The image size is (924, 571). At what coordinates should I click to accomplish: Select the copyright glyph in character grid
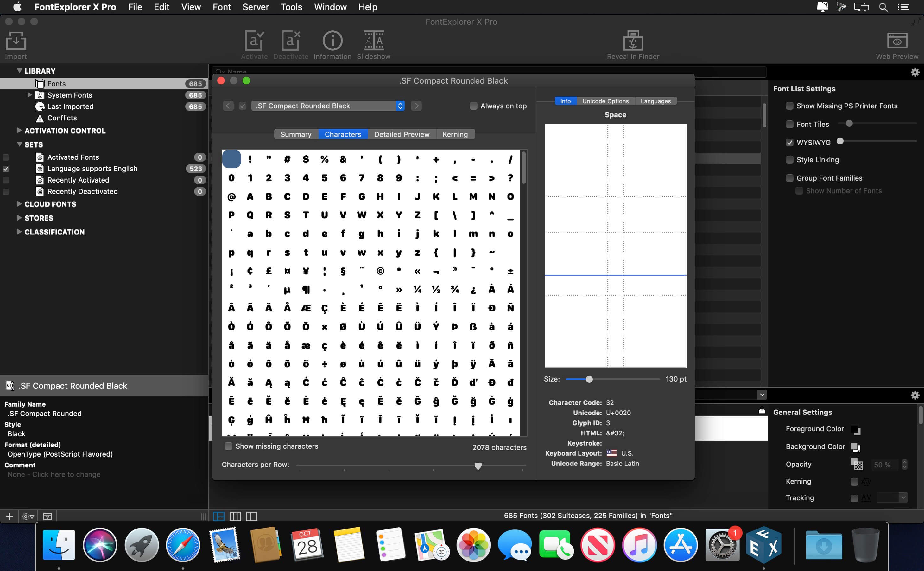point(380,271)
